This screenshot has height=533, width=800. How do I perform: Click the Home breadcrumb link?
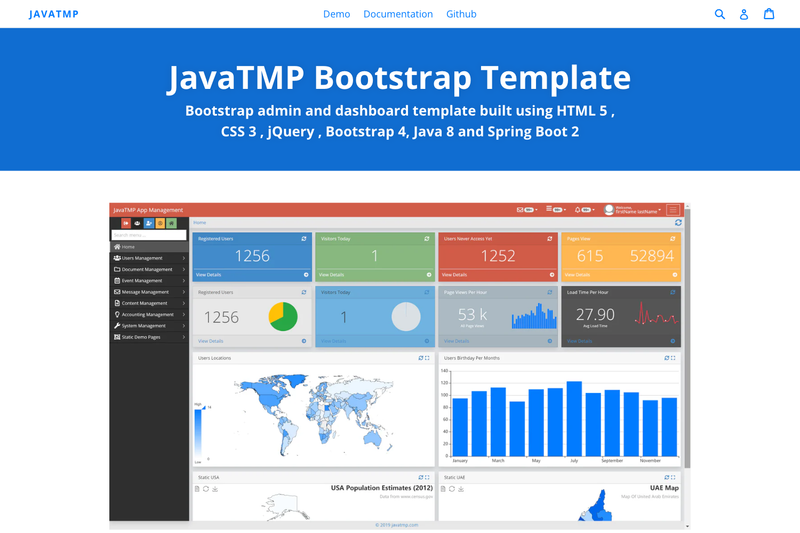199,223
